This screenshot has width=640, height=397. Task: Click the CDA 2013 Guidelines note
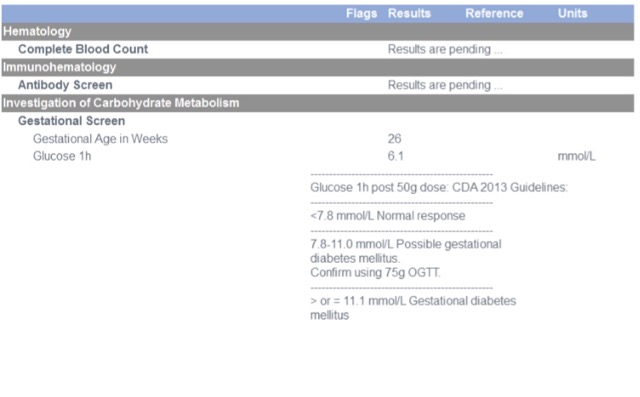click(439, 188)
